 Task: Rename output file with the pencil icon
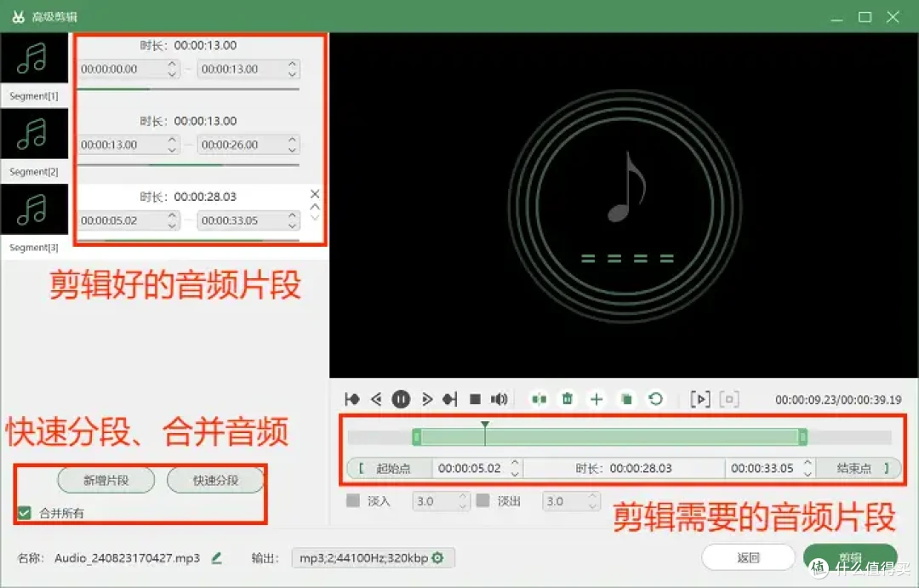coord(216,557)
